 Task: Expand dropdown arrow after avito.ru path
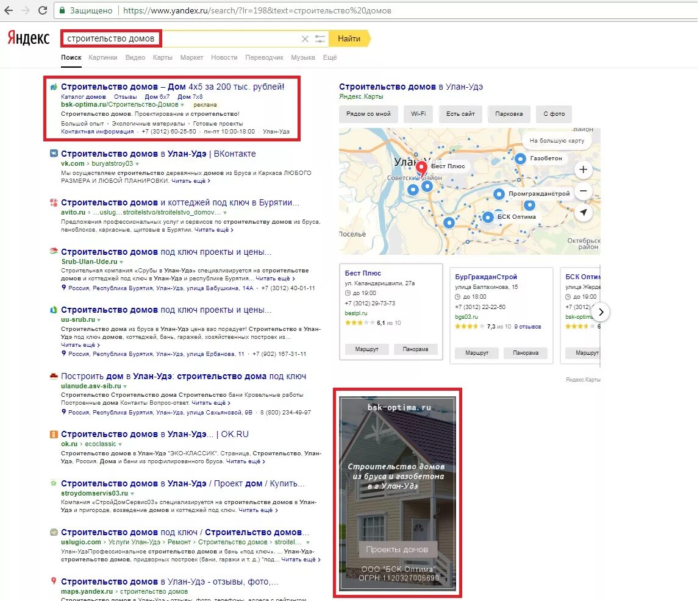point(225,213)
